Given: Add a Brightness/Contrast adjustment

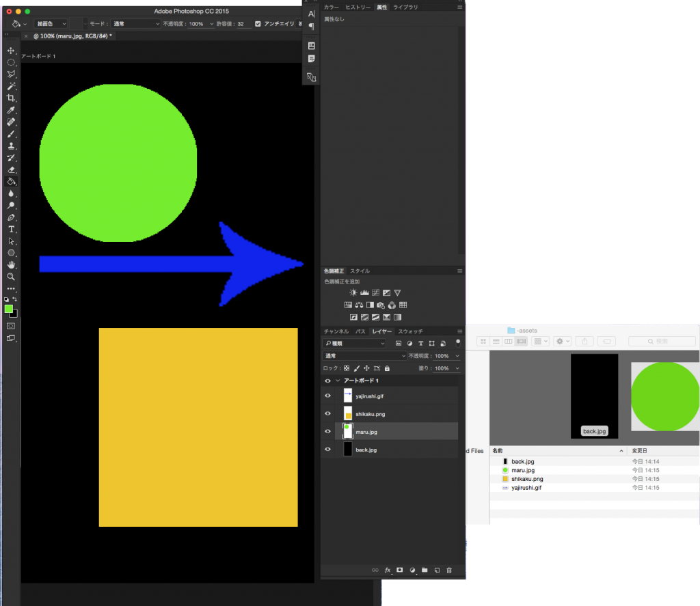Looking at the screenshot, I should point(353,292).
